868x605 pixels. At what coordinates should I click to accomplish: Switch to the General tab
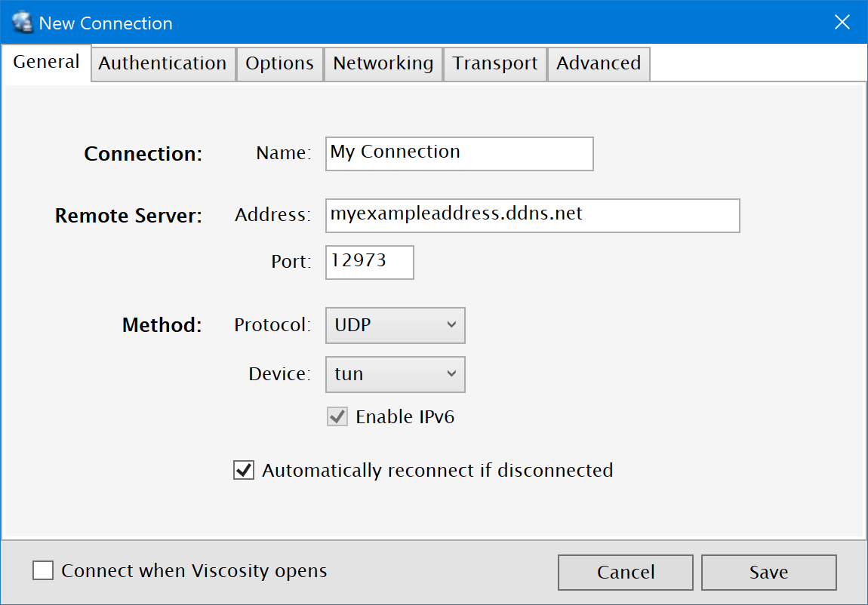click(x=46, y=63)
